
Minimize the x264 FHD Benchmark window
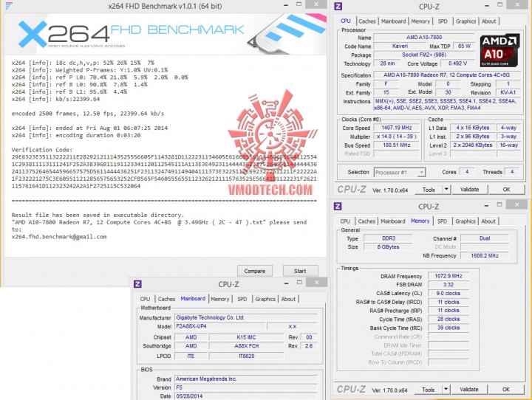pos(286,5)
